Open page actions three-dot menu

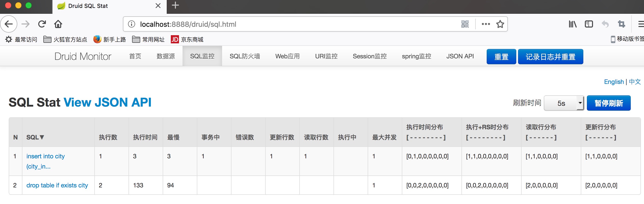(x=486, y=24)
